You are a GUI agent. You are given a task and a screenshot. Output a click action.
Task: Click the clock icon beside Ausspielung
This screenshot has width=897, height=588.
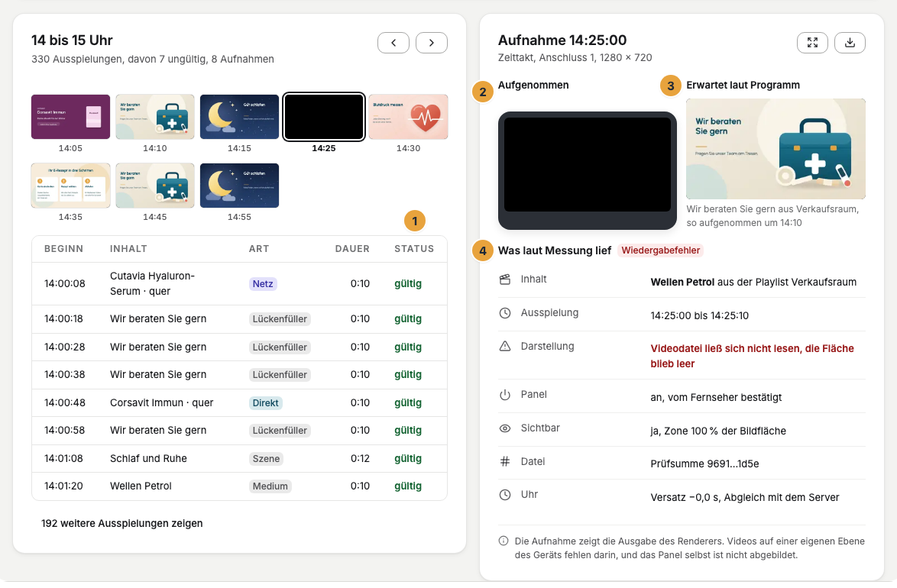tap(504, 313)
